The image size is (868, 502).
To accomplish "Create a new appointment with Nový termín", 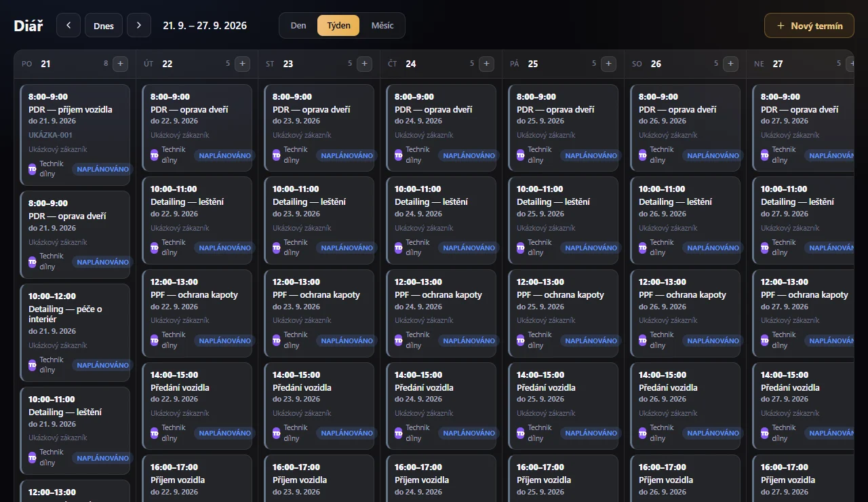I will tap(809, 26).
